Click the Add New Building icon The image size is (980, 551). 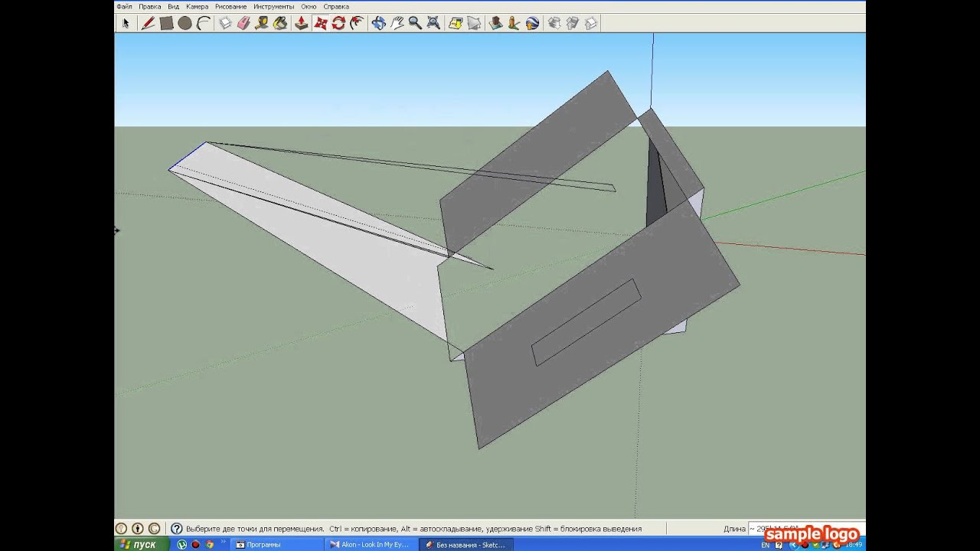pos(495,23)
